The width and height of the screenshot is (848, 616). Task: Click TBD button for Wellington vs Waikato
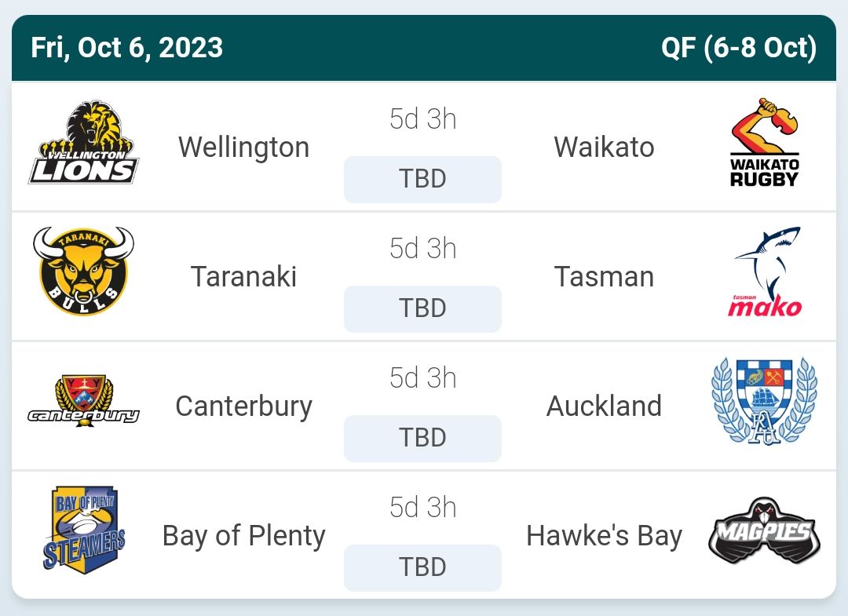(x=422, y=179)
